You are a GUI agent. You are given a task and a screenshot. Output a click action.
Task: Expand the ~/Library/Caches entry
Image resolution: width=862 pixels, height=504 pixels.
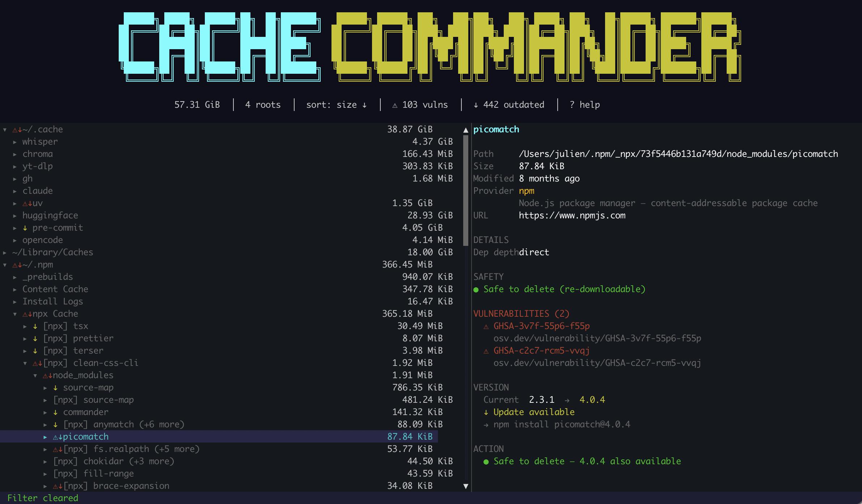(4, 252)
